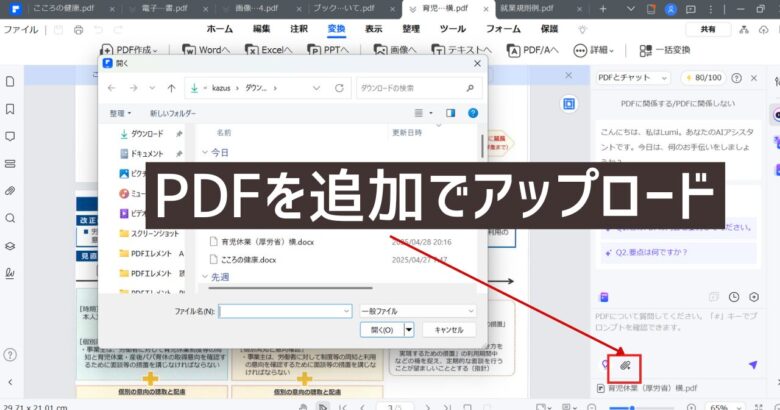Click the help icon in left sidebar

point(10,355)
